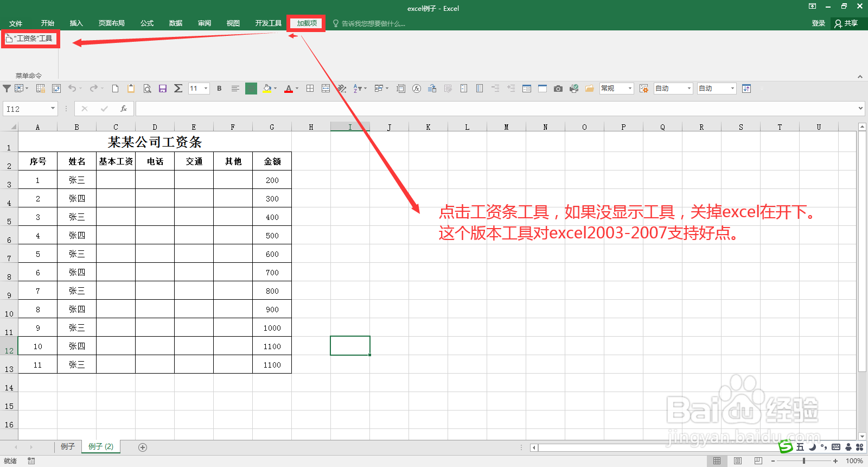Apply the red font color A

tap(289, 89)
